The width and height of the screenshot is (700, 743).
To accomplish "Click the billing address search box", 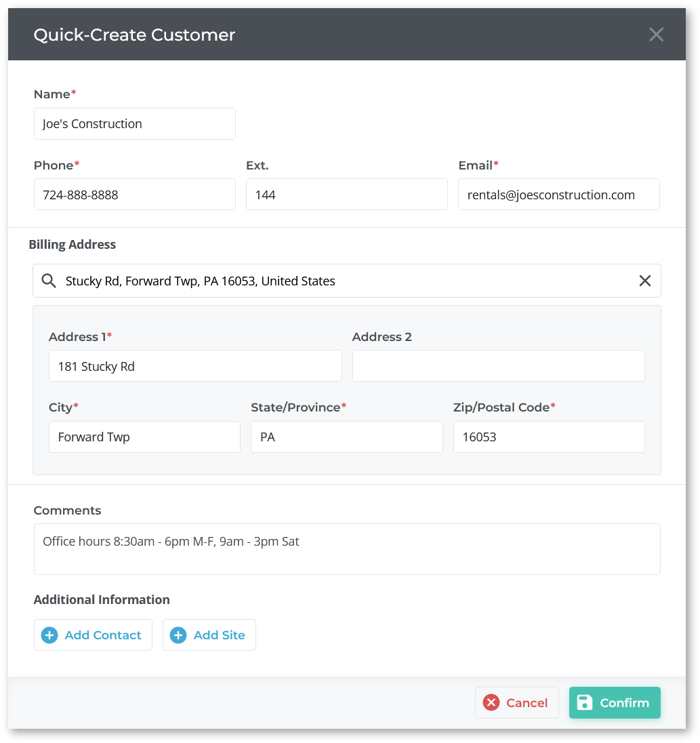I will 347,281.
